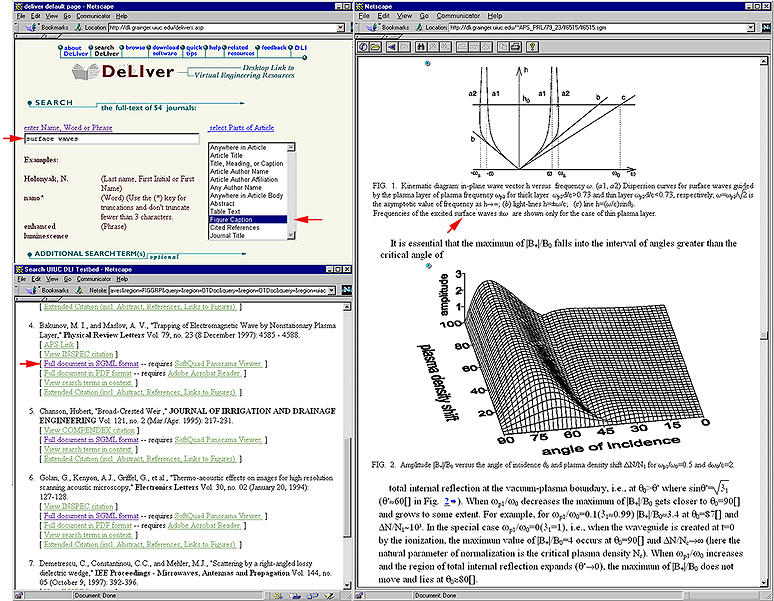
Task: Click 'View search terms in context' under Golan result
Action: pos(88,535)
